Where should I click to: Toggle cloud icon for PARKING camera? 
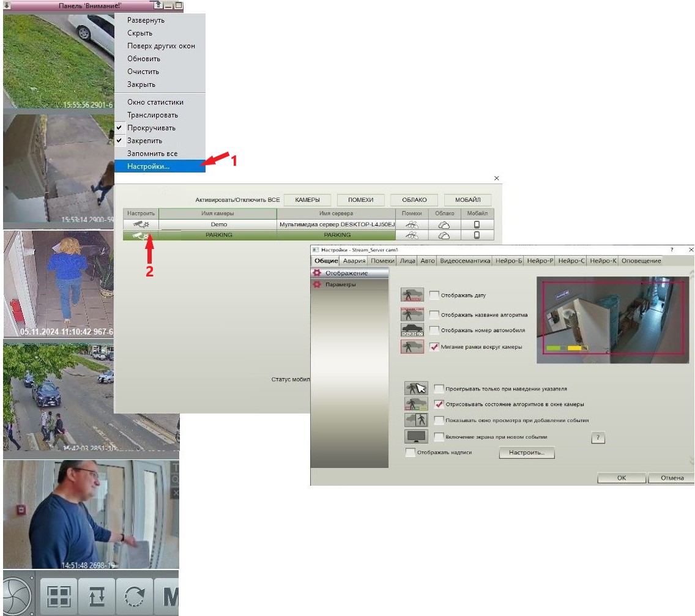tap(444, 236)
